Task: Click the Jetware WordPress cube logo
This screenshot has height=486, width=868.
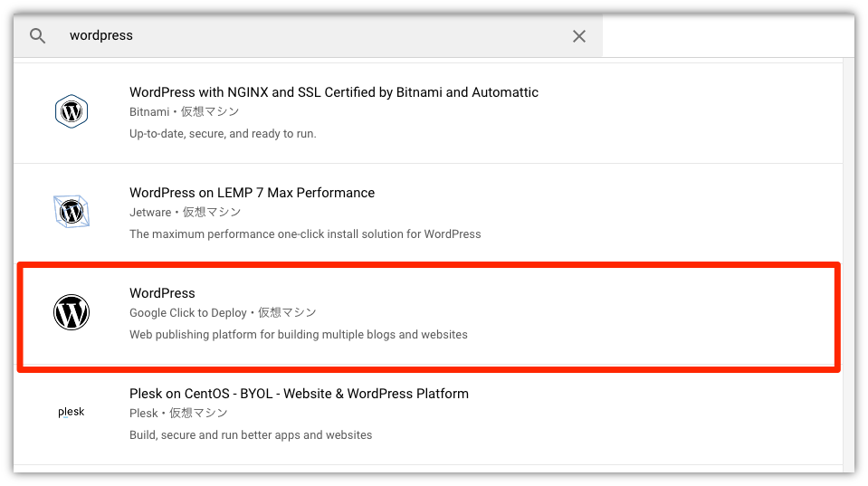Action: click(x=72, y=212)
